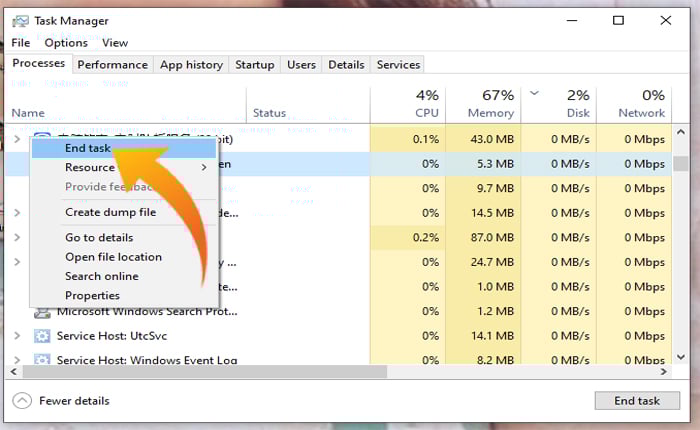Expand the Service Host: Windows Event Log group
This screenshot has height=430, width=700.
17,360
